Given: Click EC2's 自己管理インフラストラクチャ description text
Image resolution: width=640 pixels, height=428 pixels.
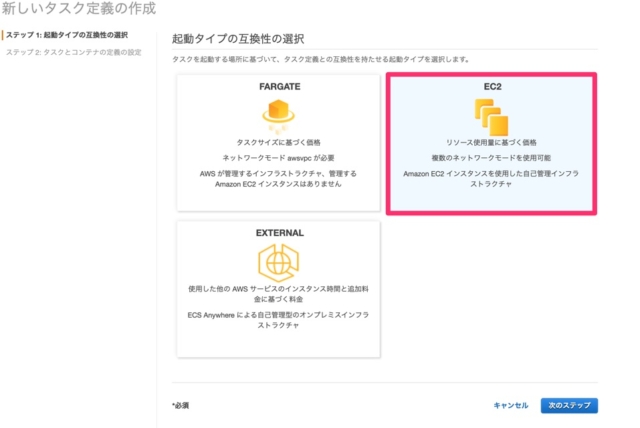Looking at the screenshot, I should [x=491, y=179].
